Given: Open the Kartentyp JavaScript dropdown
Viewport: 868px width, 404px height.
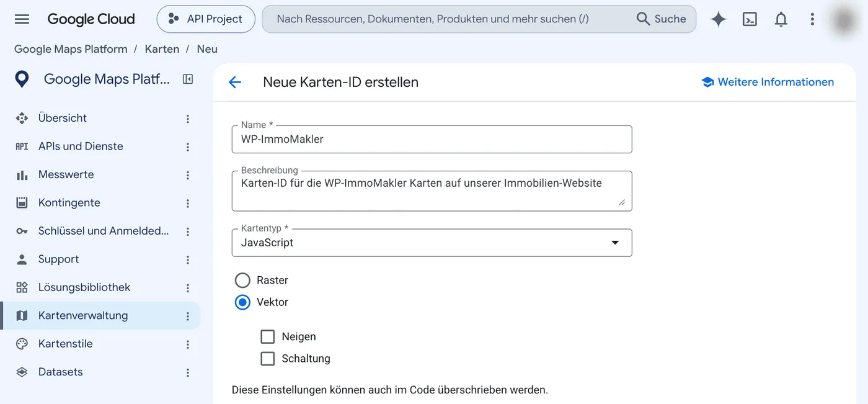Looking at the screenshot, I should click(432, 243).
